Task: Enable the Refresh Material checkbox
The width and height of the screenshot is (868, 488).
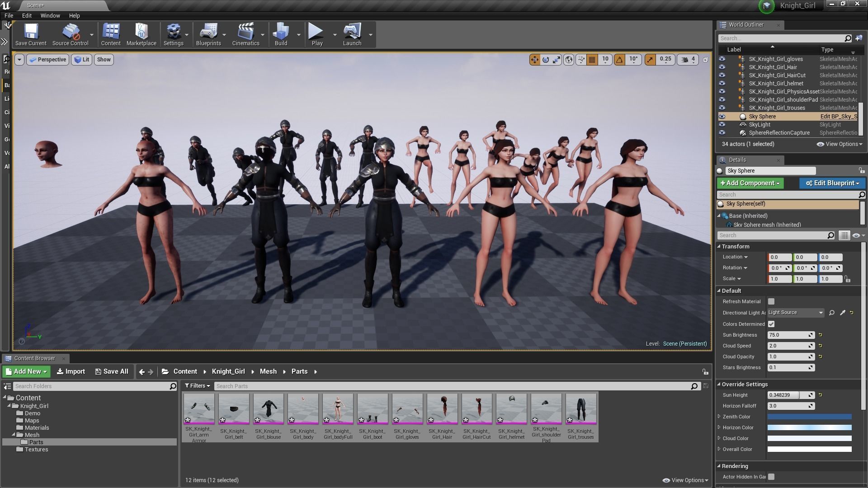Action: coord(771,301)
